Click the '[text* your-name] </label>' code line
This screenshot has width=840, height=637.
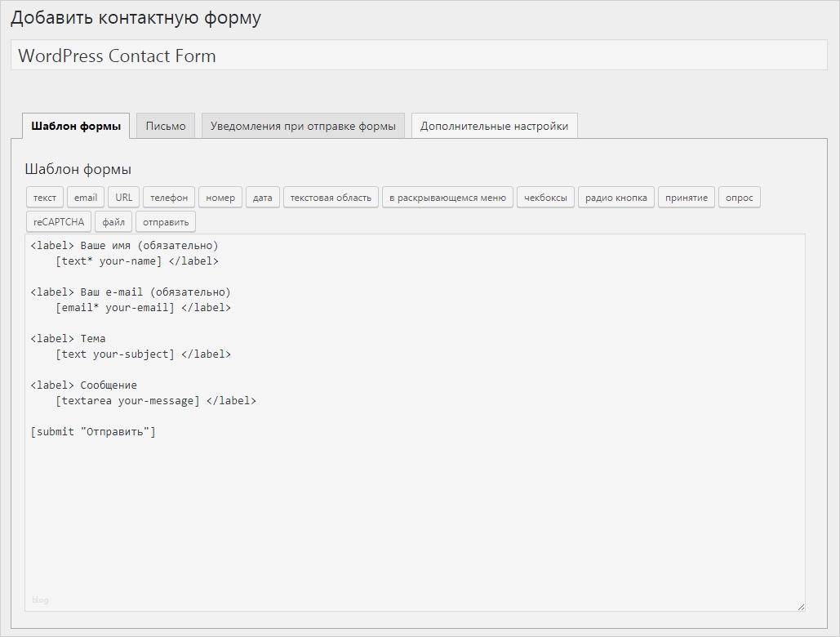(136, 261)
